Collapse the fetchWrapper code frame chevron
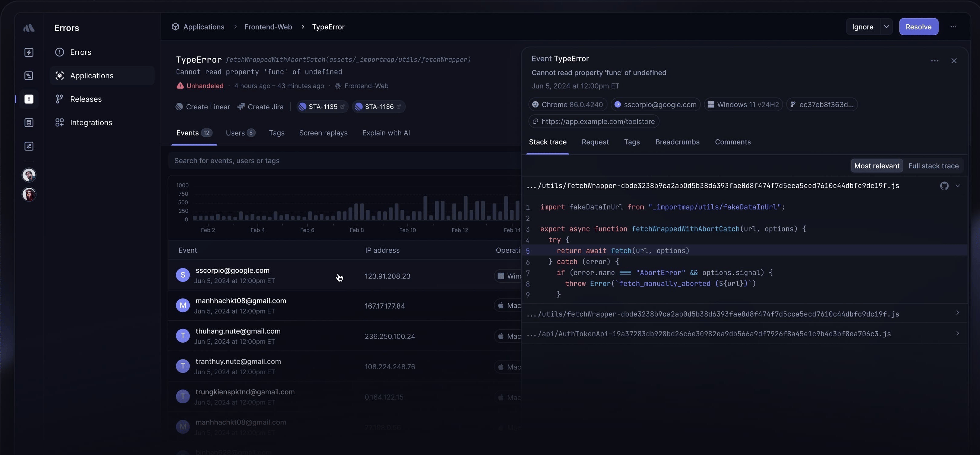The width and height of the screenshot is (980, 455). coord(958,186)
